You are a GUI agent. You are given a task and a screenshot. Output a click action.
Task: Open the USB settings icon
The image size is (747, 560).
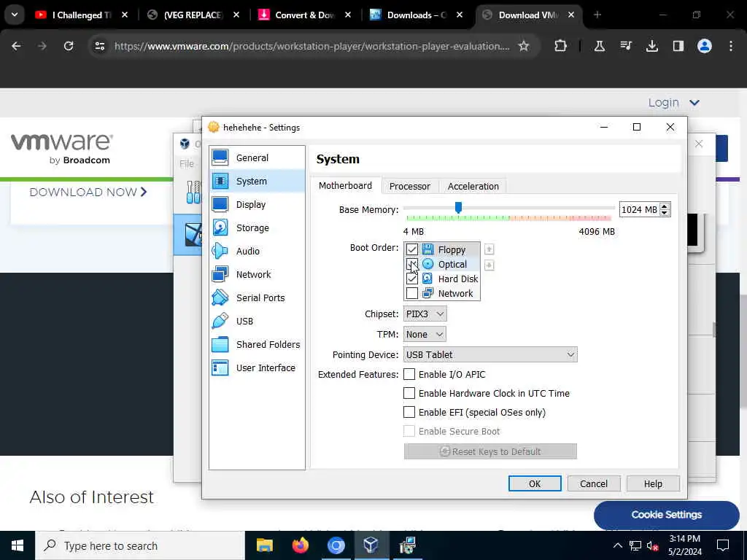220,321
